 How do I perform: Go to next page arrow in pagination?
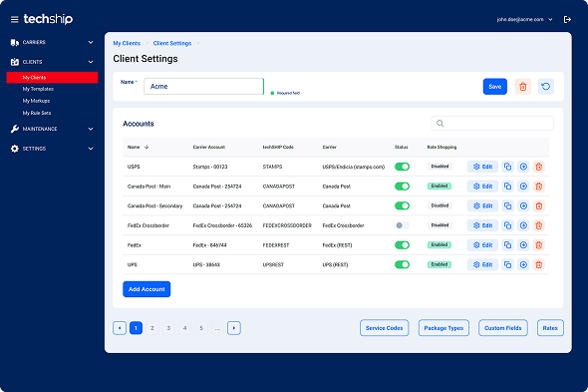point(234,328)
